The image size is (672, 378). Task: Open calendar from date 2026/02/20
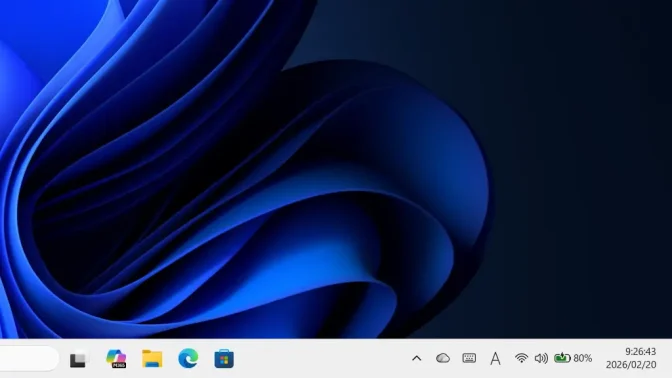tap(631, 365)
